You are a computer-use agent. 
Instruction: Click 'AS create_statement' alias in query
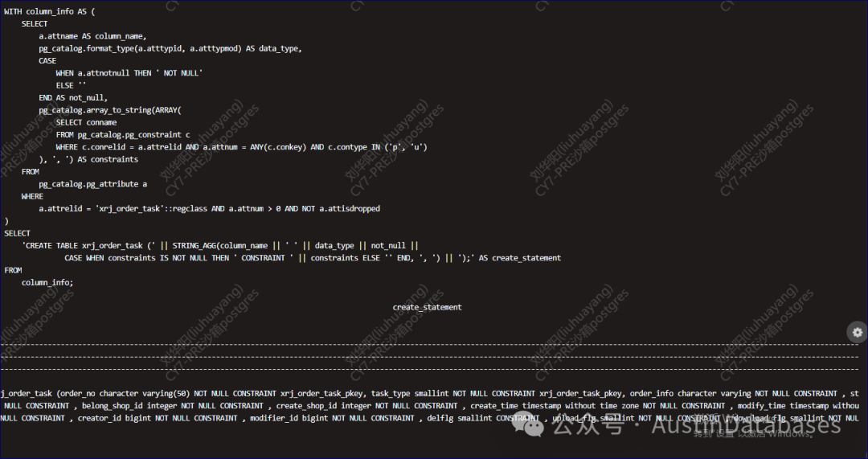(x=520, y=258)
